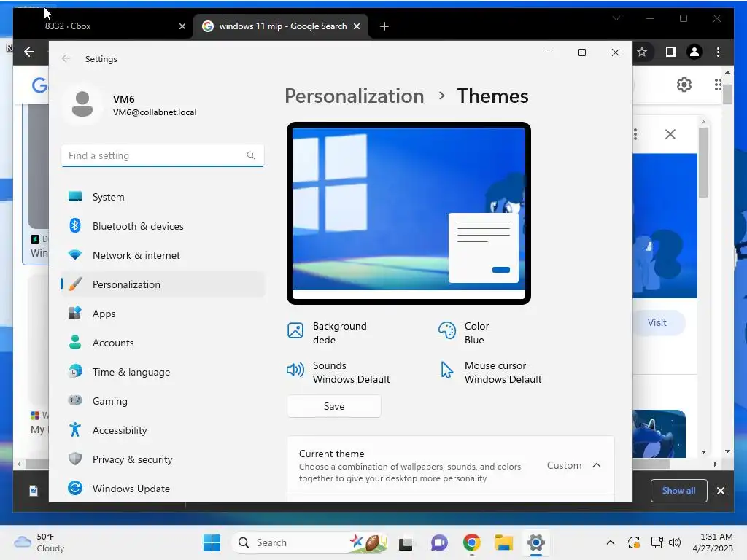Click the Background picture icon
This screenshot has width=747, height=560.
click(295, 330)
